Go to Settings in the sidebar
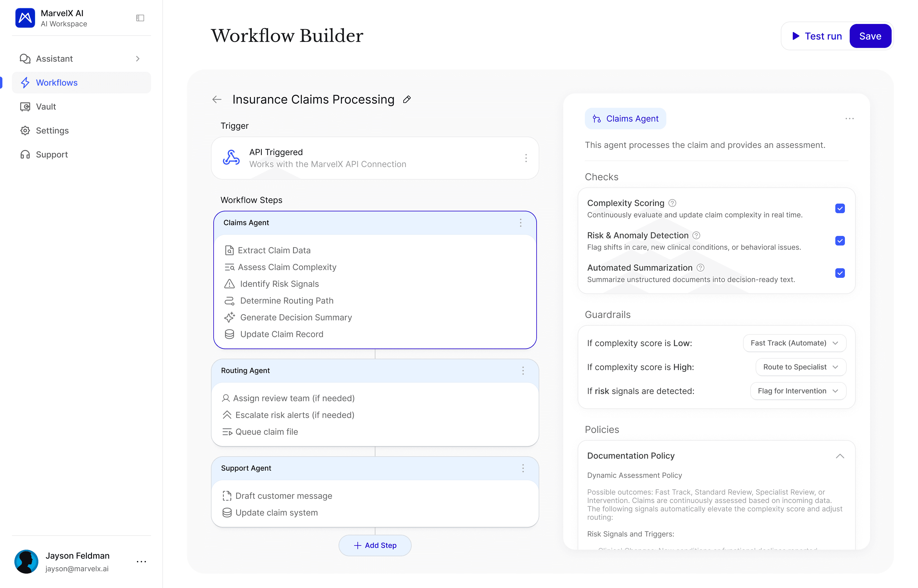This screenshot has height=588, width=918. click(52, 131)
